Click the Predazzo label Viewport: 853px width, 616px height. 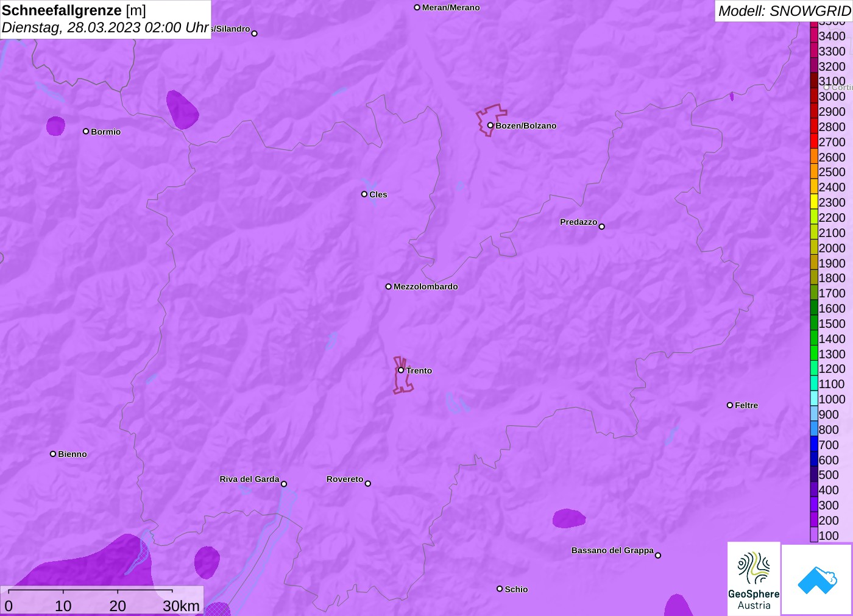click(579, 222)
